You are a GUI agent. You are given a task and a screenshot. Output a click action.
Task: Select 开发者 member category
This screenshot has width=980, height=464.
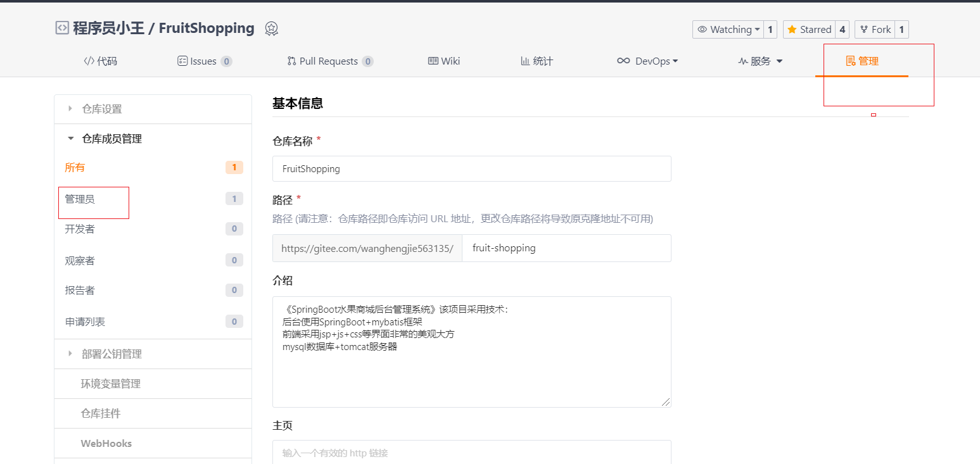pos(80,229)
